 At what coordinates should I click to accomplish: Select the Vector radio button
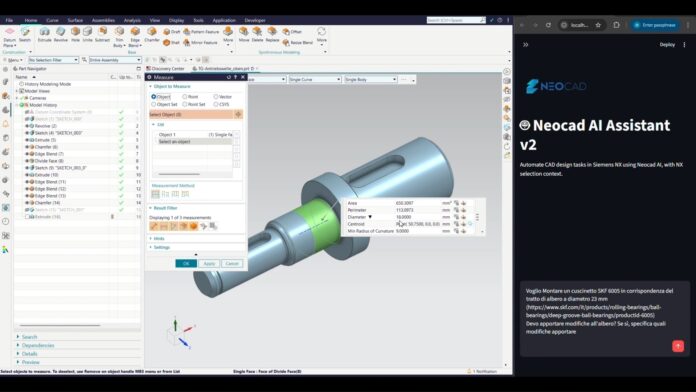coord(216,97)
